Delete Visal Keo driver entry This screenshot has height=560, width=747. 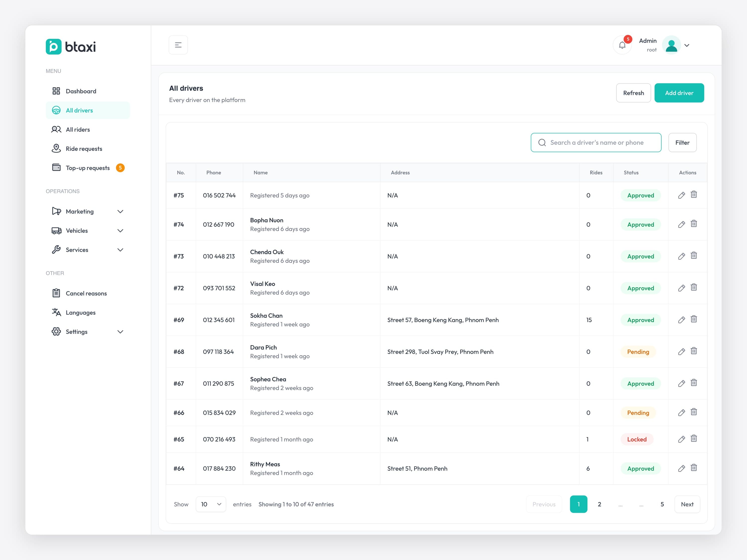point(694,287)
